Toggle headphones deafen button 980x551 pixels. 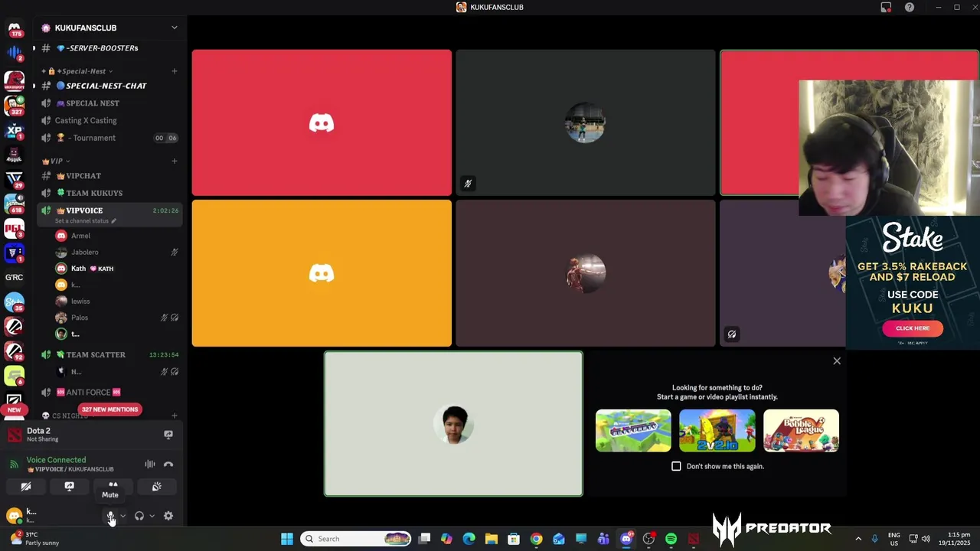[139, 517]
